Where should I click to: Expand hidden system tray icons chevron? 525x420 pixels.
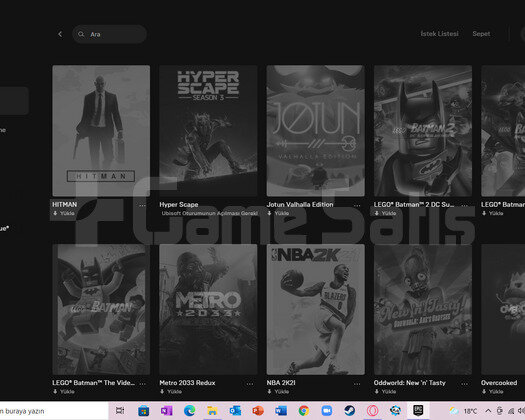(x=488, y=411)
